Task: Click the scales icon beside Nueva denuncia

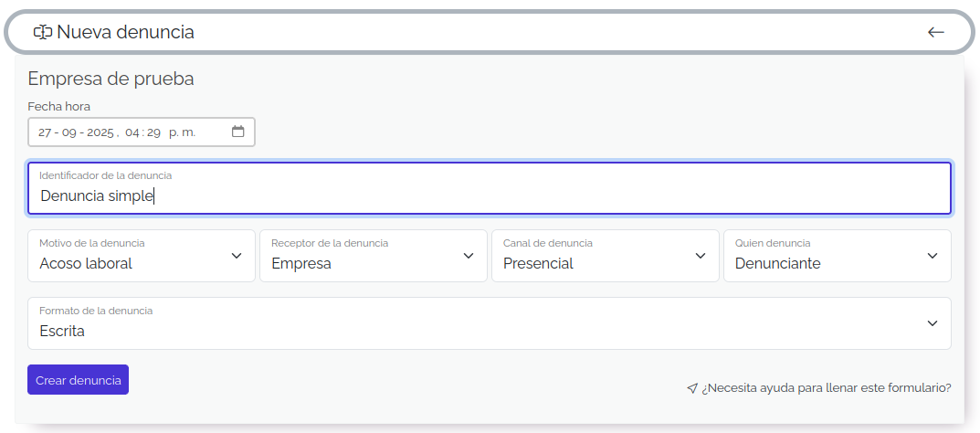Action: [x=42, y=32]
